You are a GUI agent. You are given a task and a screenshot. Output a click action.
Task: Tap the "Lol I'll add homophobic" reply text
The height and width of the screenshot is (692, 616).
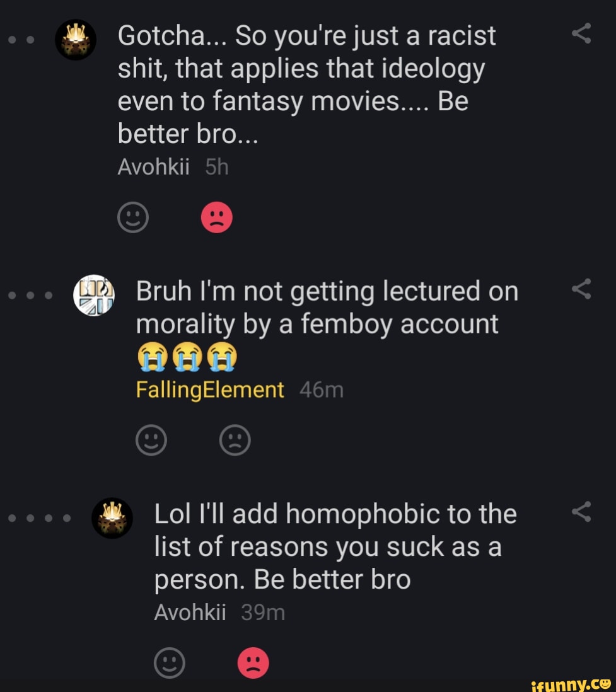335,546
